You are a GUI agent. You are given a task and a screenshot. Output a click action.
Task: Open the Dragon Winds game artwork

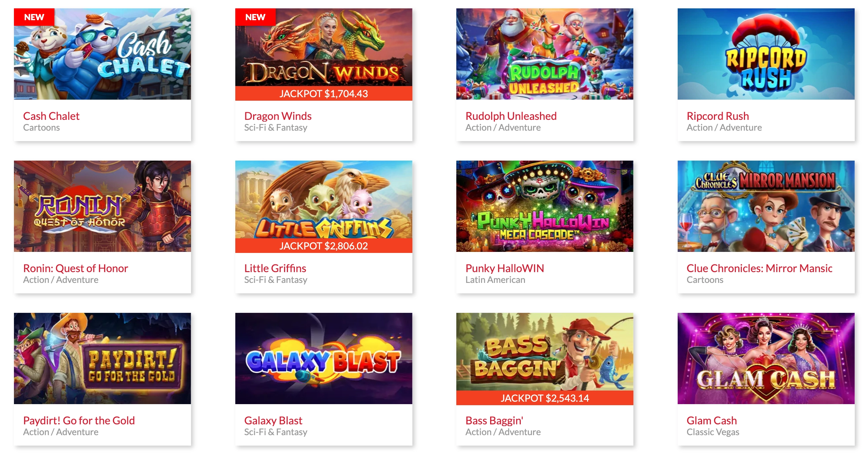[323, 47]
